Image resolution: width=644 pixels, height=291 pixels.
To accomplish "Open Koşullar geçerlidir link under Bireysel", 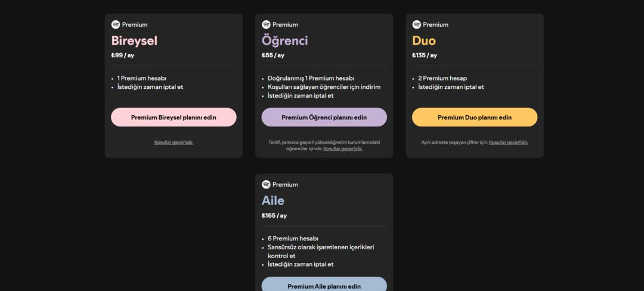I will (x=174, y=143).
